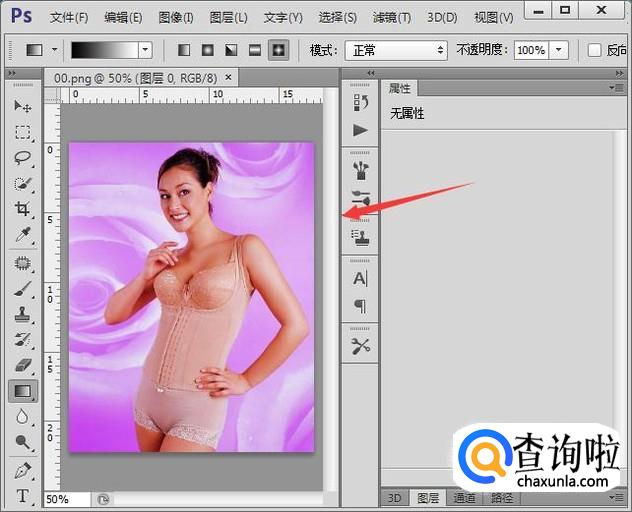This screenshot has height=512, width=632.
Task: Switch to the 通道 tab
Action: tap(464, 498)
